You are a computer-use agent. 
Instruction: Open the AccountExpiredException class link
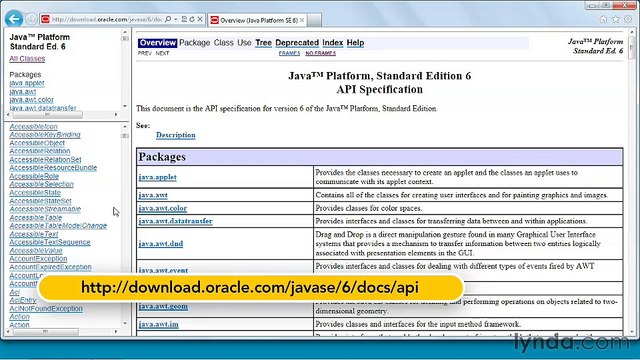pos(50,267)
